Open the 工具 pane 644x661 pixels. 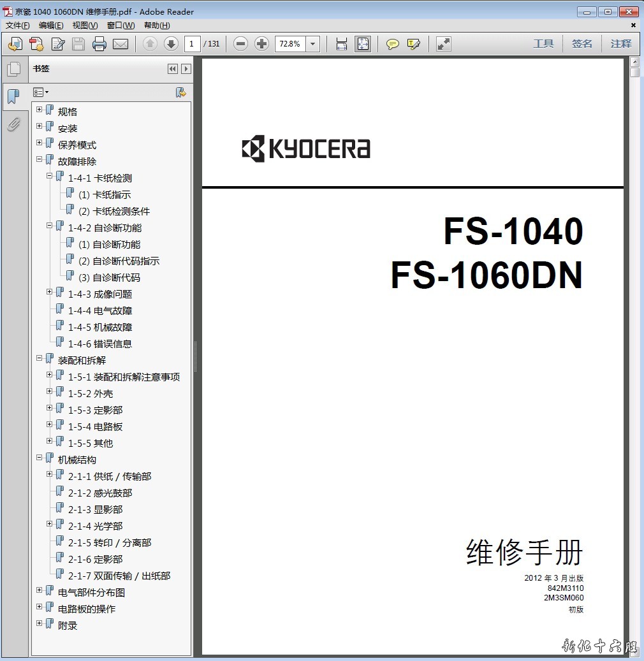[543, 44]
